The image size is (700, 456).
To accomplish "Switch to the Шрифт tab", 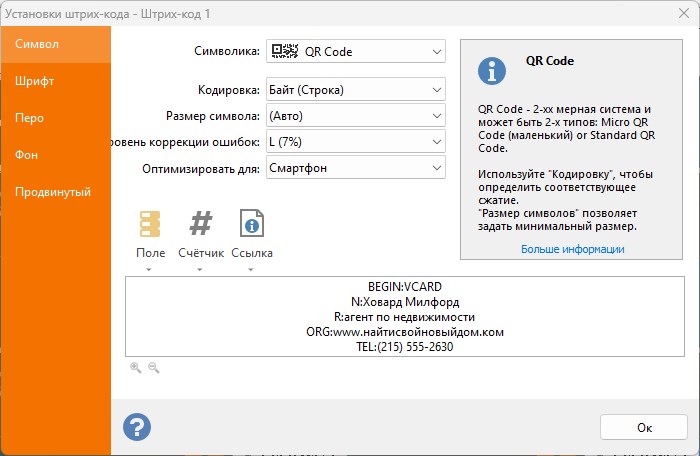I will click(55, 81).
